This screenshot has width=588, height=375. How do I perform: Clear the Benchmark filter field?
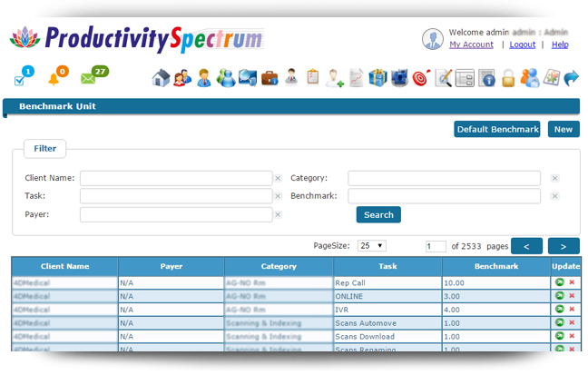click(555, 196)
